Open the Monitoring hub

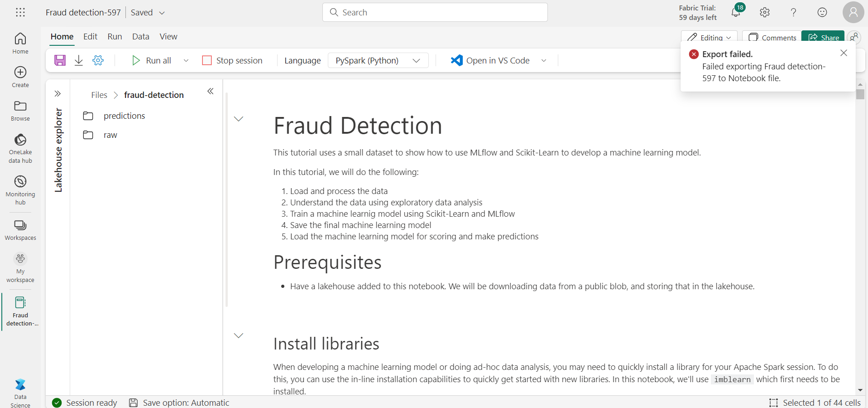tap(20, 189)
